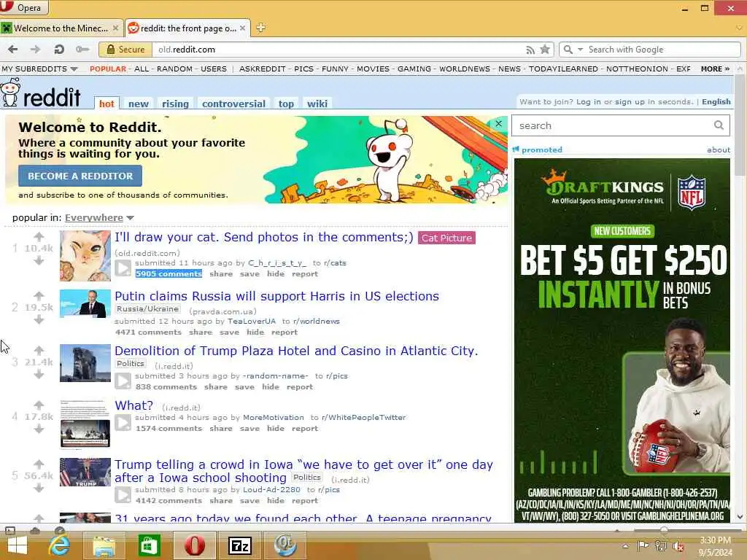Select the 'top' sort tab
The height and width of the screenshot is (560, 747).
click(286, 104)
